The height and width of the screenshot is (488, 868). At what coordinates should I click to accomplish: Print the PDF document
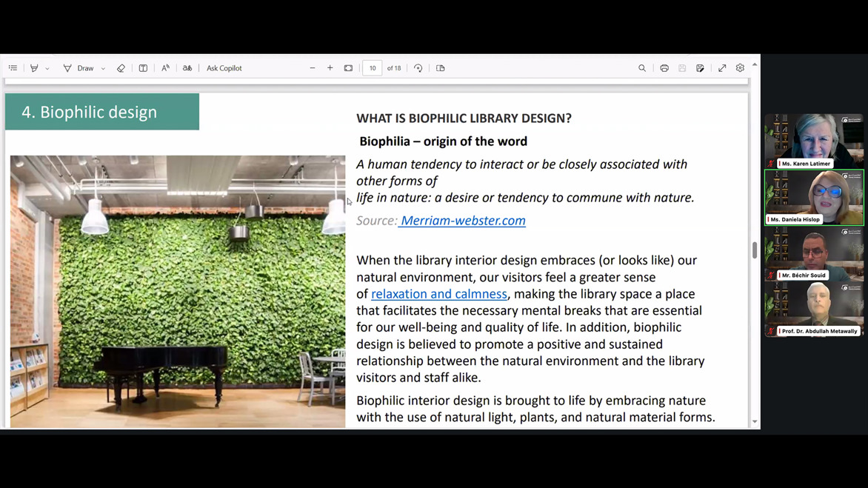[x=664, y=68]
